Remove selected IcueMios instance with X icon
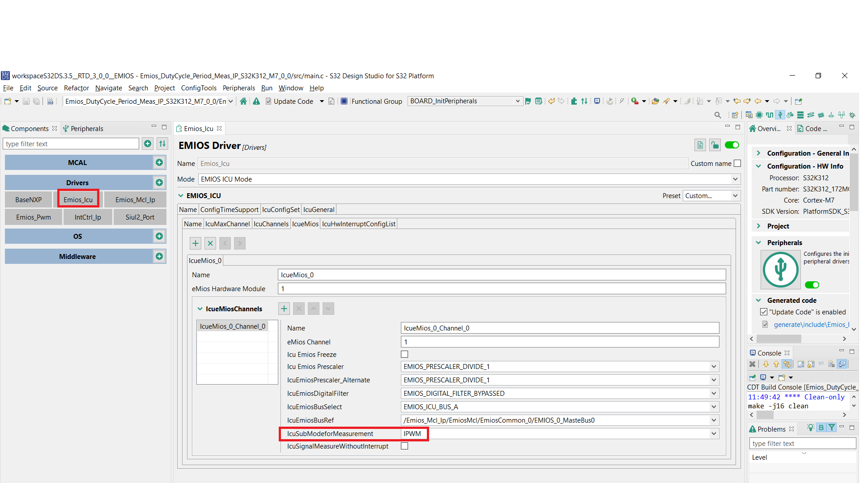The image size is (868, 483). click(210, 243)
